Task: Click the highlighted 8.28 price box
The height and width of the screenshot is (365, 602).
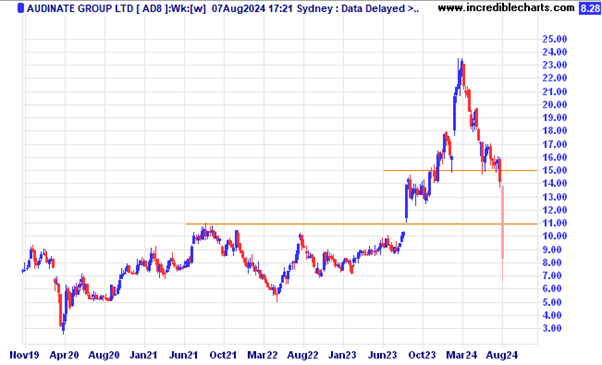Action: pos(589,8)
